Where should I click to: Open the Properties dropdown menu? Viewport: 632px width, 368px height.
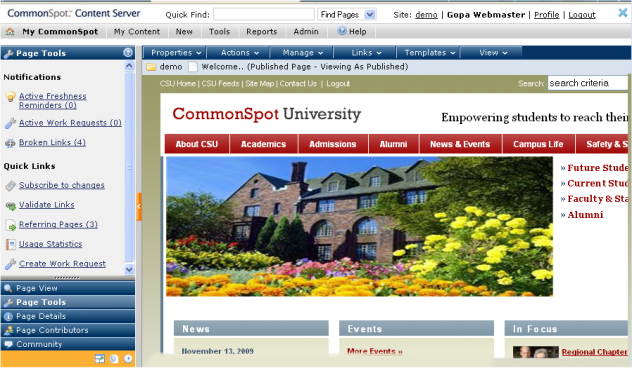pos(175,53)
